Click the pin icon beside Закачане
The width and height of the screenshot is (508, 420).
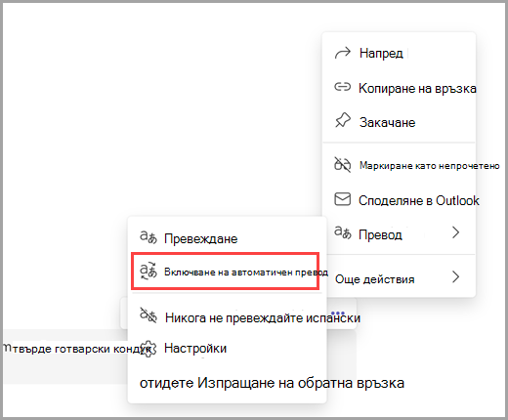pos(343,120)
